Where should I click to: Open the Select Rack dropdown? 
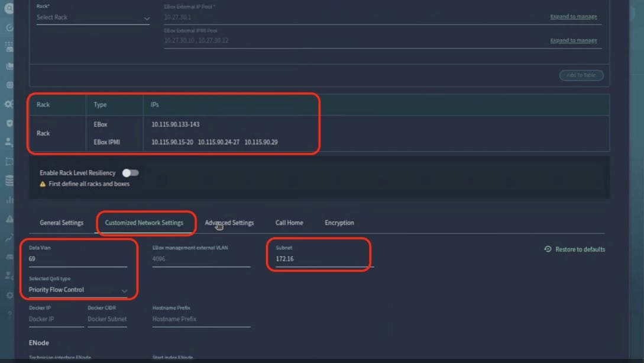click(x=92, y=17)
